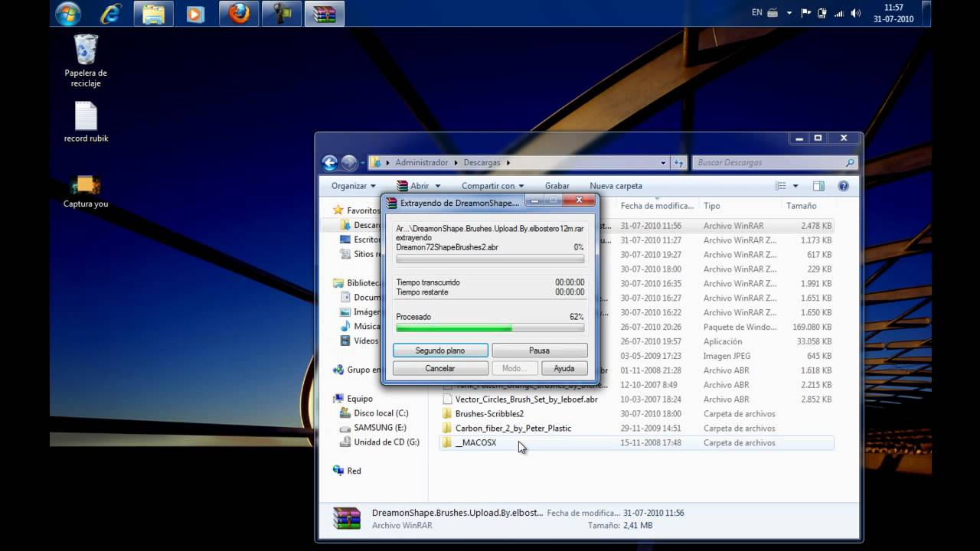Select Vídeos in the navigation pane
The image size is (980, 551).
pyautogui.click(x=359, y=341)
